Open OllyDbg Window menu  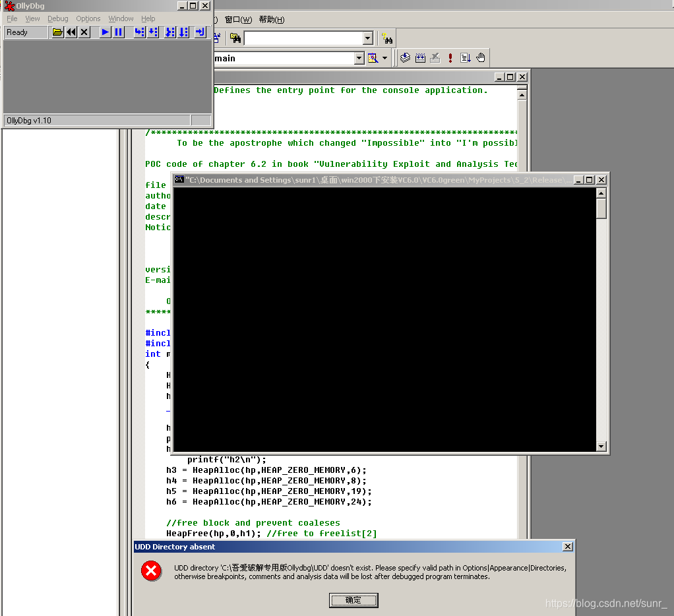121,18
